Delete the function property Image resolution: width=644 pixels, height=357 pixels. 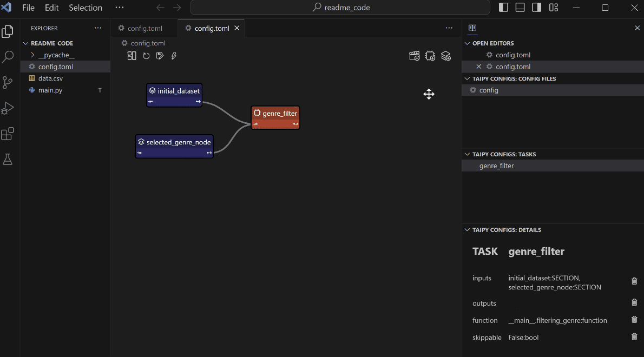coord(634,320)
